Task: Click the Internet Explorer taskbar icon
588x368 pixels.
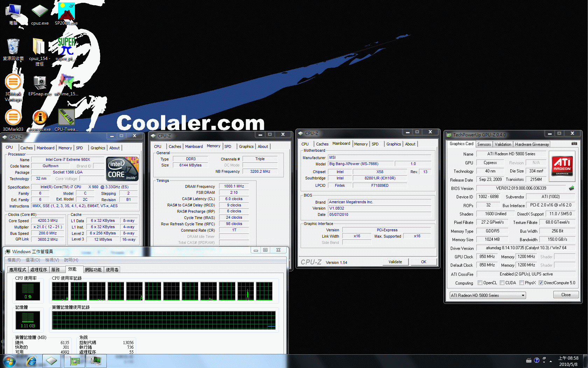Action: pos(31,361)
